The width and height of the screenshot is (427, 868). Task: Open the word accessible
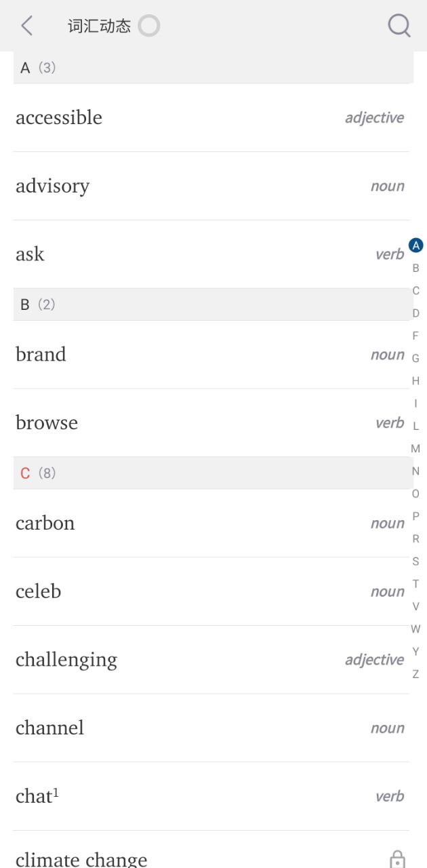click(59, 117)
